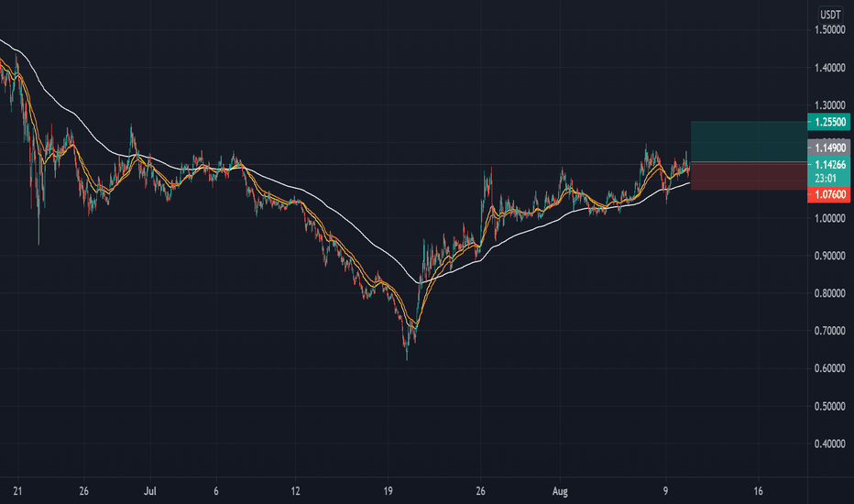Click the 19 date label on time axis
This screenshot has width=854, height=504.
388,491
